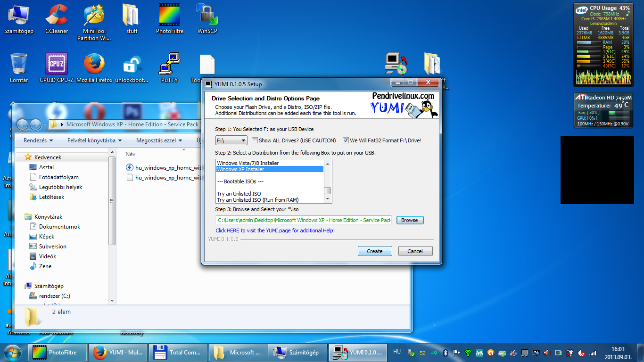Click the Windows Start orb
The image size is (644, 362).
click(13, 352)
